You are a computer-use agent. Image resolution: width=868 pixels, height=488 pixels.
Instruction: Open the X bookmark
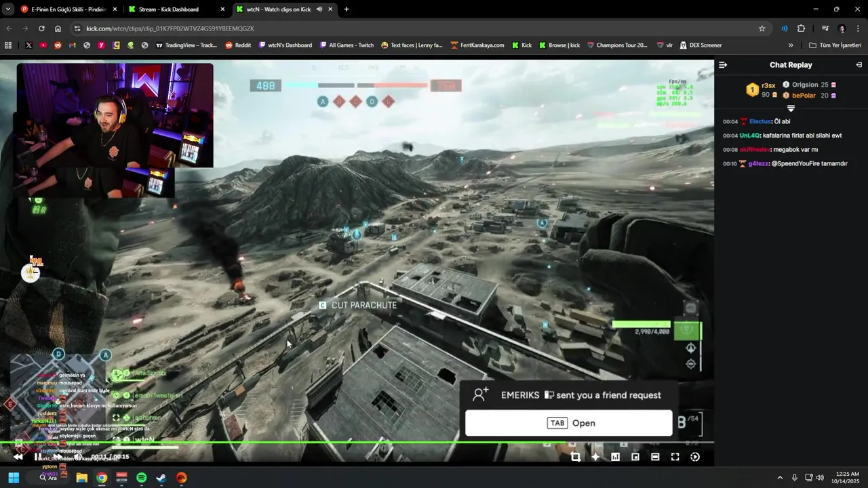click(28, 45)
